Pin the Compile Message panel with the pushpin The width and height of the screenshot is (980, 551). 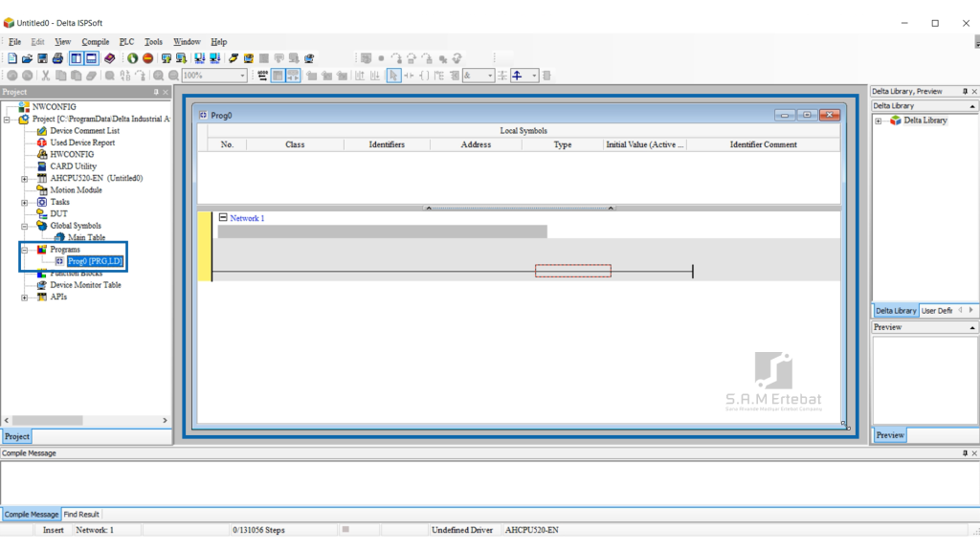[x=965, y=452]
